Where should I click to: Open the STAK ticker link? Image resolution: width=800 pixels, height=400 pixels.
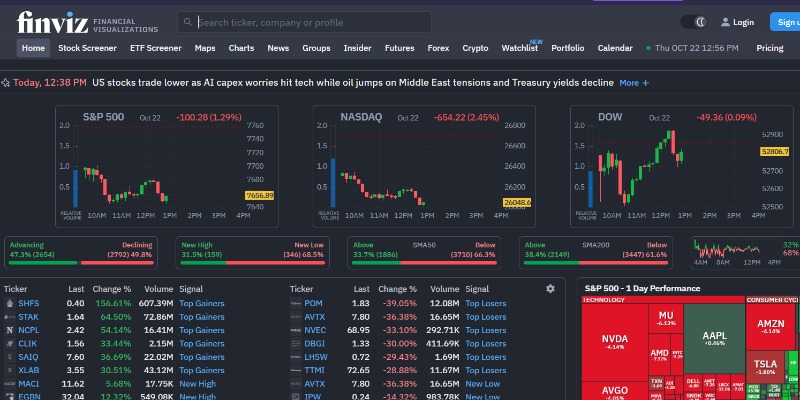pos(28,317)
